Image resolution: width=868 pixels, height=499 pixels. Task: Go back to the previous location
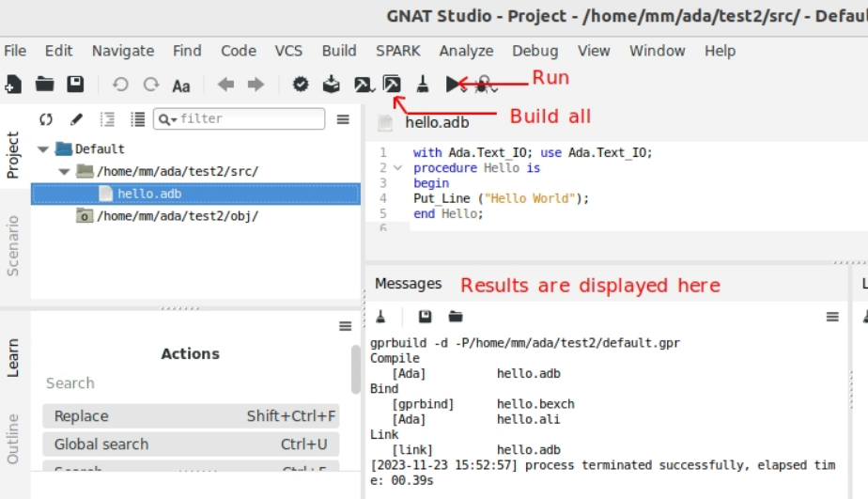(225, 85)
